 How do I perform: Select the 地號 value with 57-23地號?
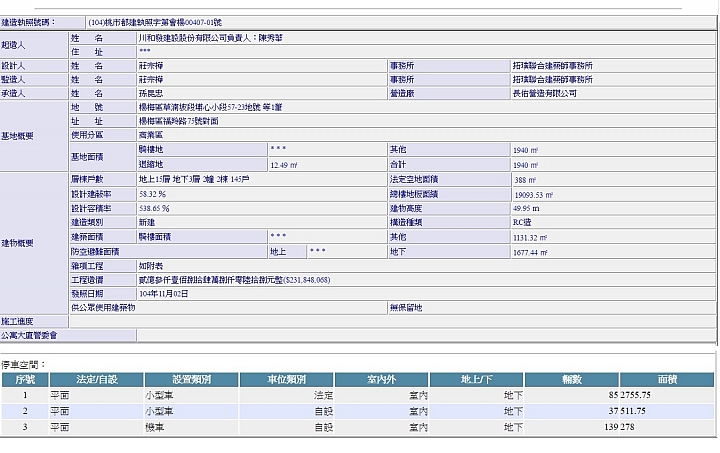[x=211, y=107]
